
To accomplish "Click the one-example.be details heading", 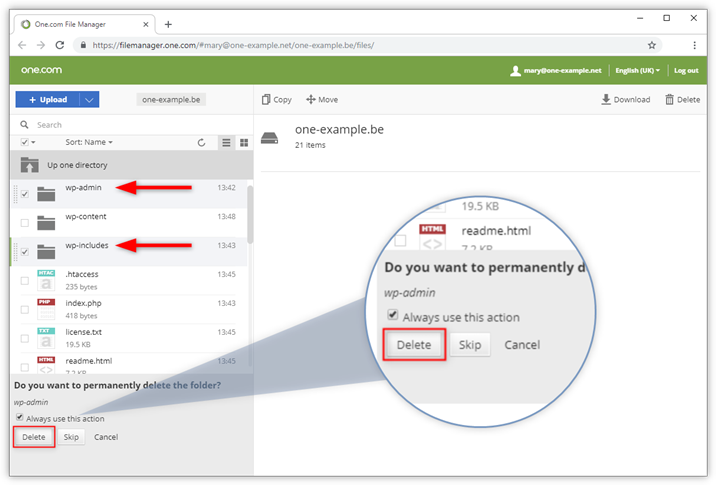I will click(x=339, y=130).
